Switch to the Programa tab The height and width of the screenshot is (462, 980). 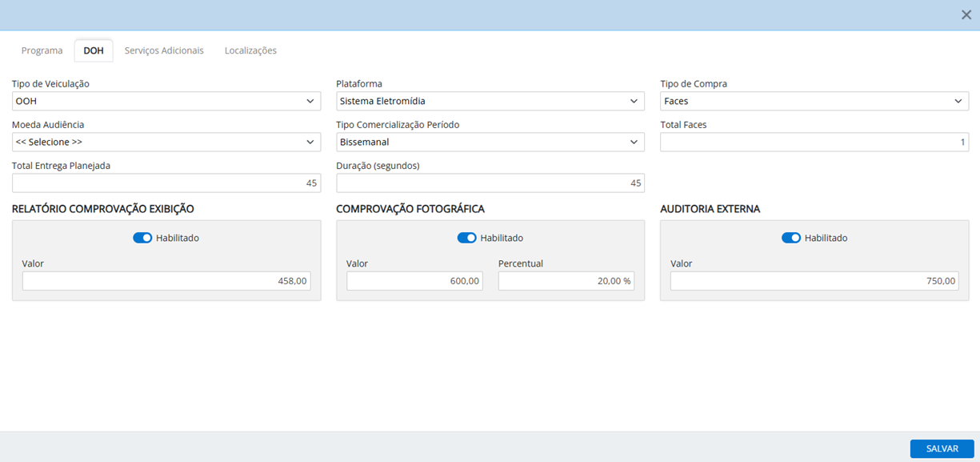(x=42, y=50)
